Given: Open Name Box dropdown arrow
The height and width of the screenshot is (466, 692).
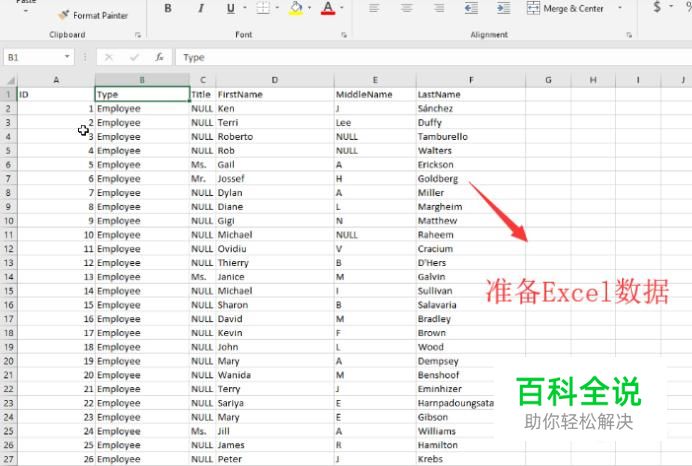Looking at the screenshot, I should point(67,57).
